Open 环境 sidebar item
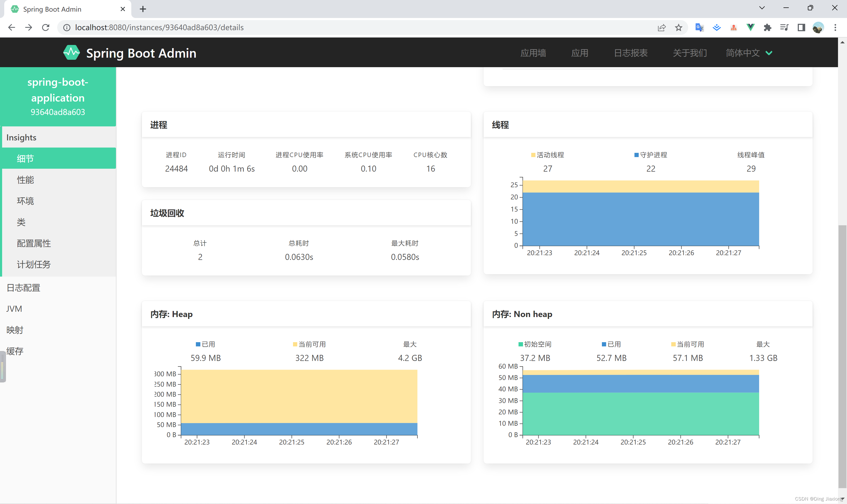Screen dimensions: 847x504 click(x=59, y=201)
